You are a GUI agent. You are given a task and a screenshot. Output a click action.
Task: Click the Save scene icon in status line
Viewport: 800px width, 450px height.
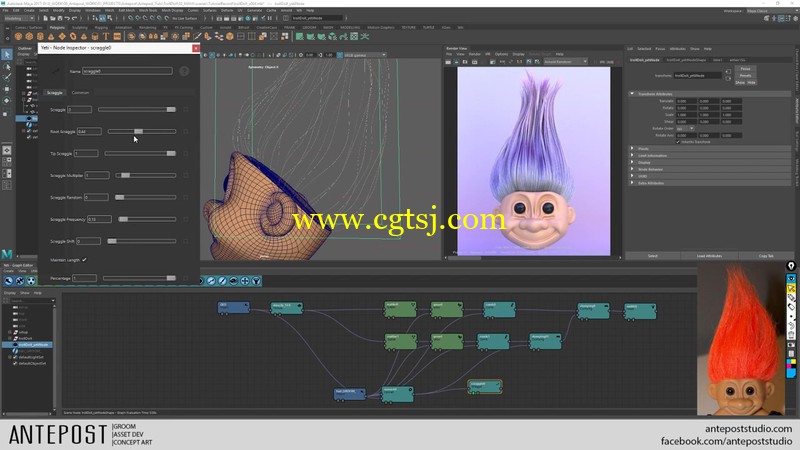(x=60, y=18)
